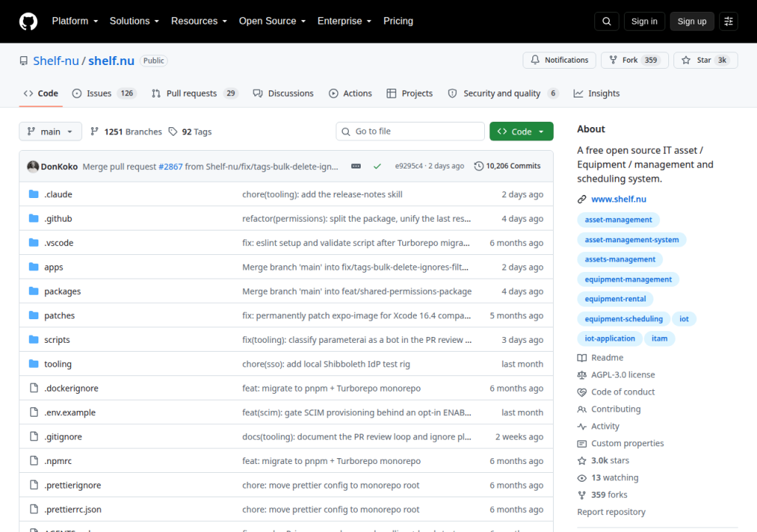Click the equipment-rental topic tag
Viewport: 757px width, 532px height.
615,299
